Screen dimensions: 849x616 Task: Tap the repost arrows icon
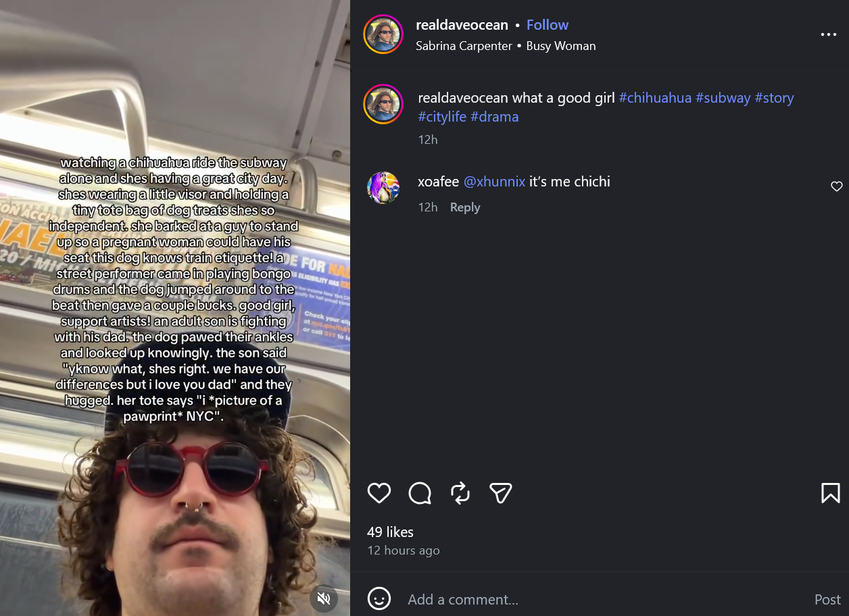(460, 493)
